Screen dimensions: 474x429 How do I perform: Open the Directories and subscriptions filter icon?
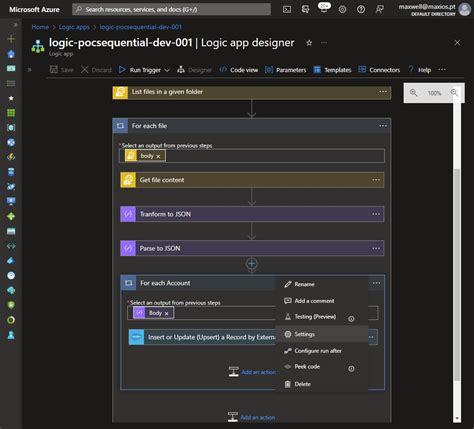point(305,9)
